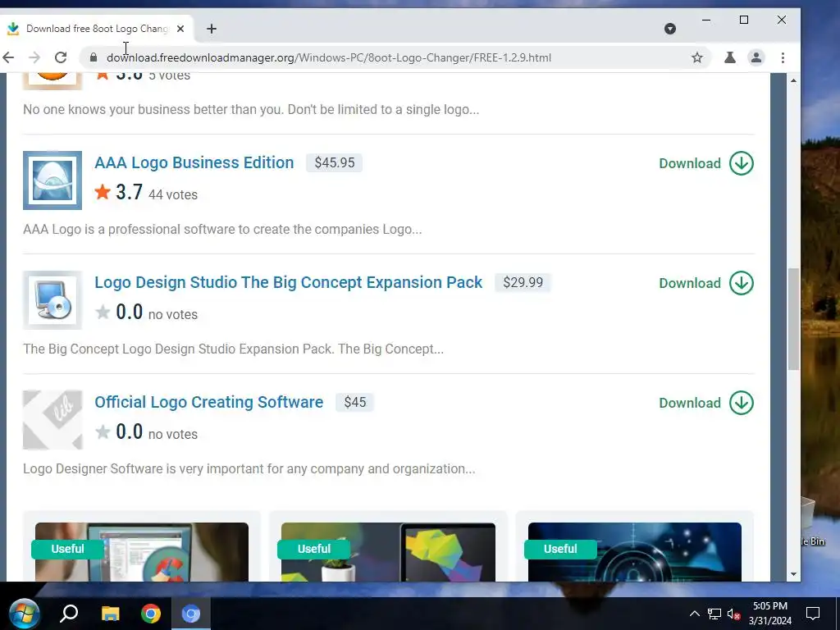Open Official Logo Creating Software link
Viewport: 840px width, 630px height.
click(x=209, y=402)
